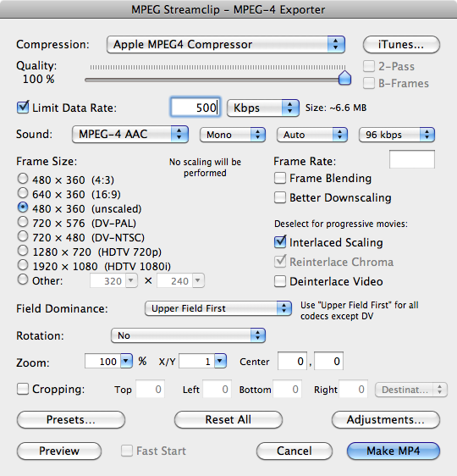
Task: Click the Reset All button
Action: [228, 419]
